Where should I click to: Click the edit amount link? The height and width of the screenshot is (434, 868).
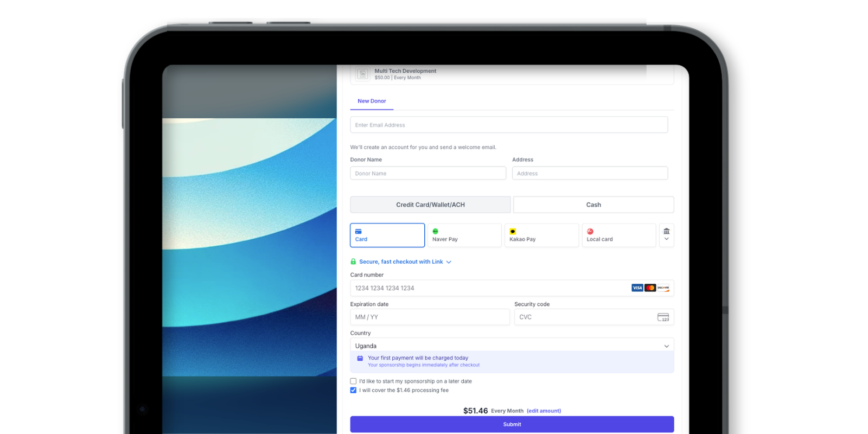(544, 411)
